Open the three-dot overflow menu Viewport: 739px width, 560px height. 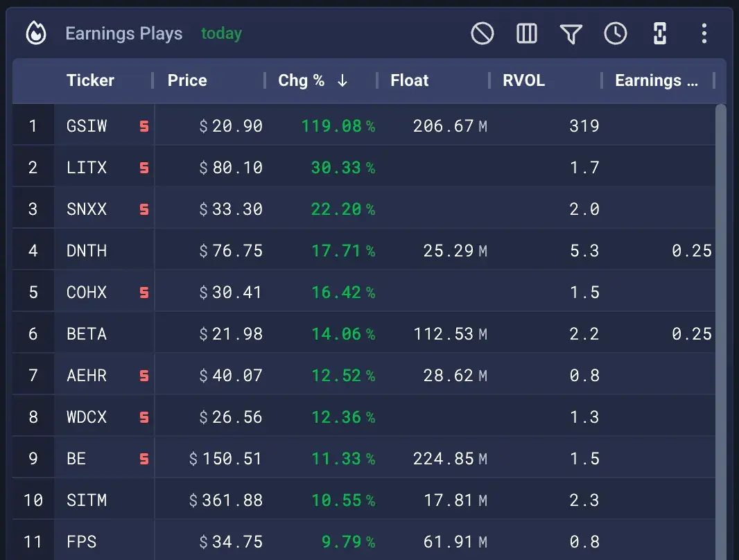coord(704,33)
